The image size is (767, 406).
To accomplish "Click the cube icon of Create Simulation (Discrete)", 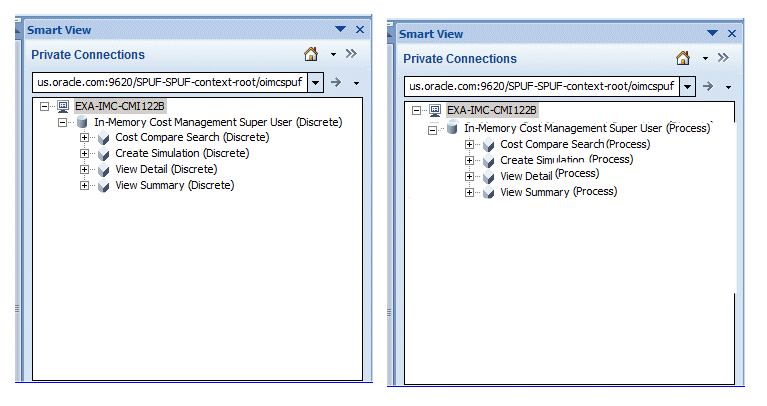I will click(x=103, y=155).
